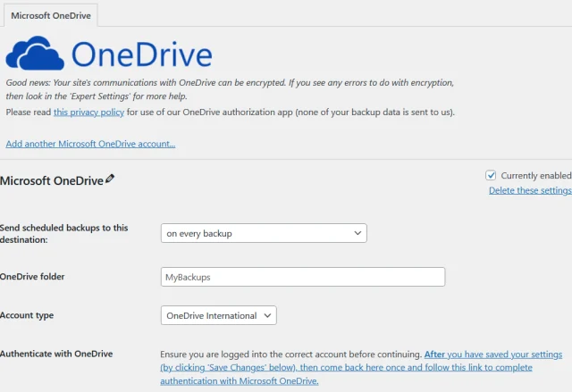Click the 'OneDrive folder' field label
This screenshot has width=572, height=392.
32,277
